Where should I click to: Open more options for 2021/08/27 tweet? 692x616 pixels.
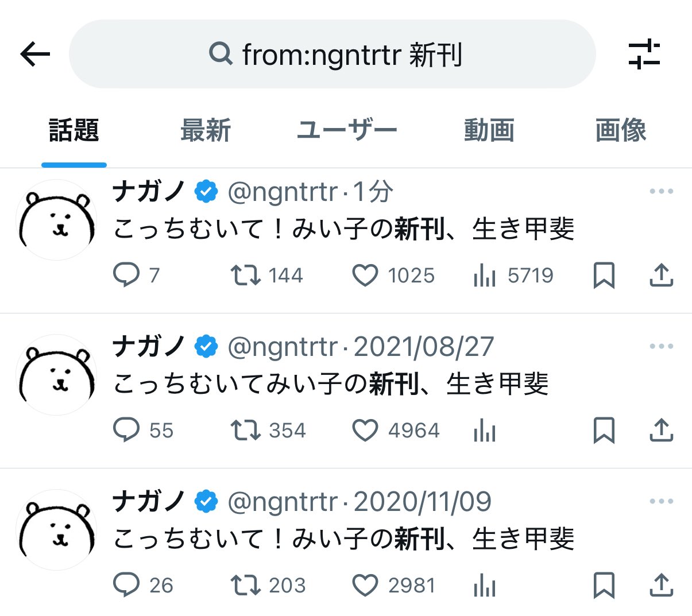(x=661, y=346)
